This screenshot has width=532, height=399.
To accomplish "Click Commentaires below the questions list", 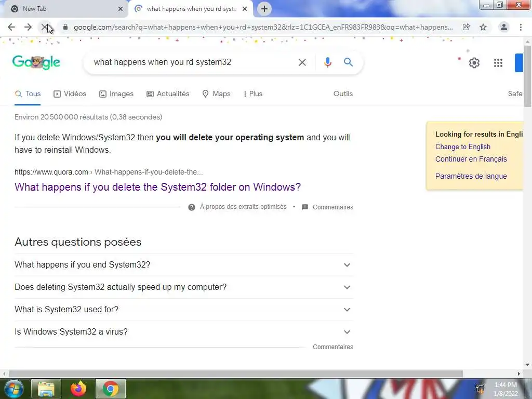I will point(333,347).
